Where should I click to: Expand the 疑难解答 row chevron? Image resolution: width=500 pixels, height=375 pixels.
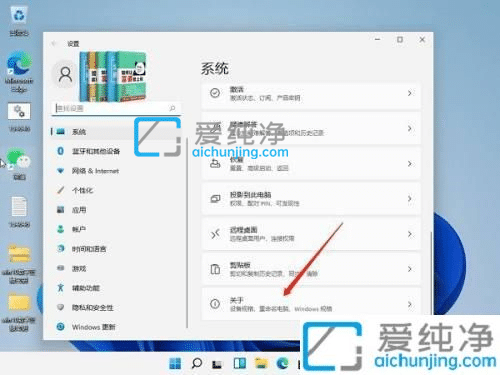pyautogui.click(x=410, y=129)
